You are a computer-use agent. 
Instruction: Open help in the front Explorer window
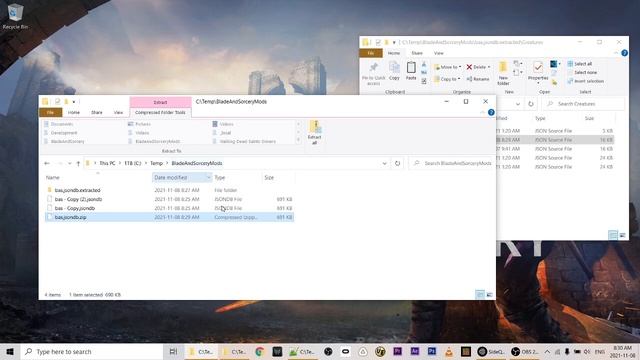pos(491,112)
